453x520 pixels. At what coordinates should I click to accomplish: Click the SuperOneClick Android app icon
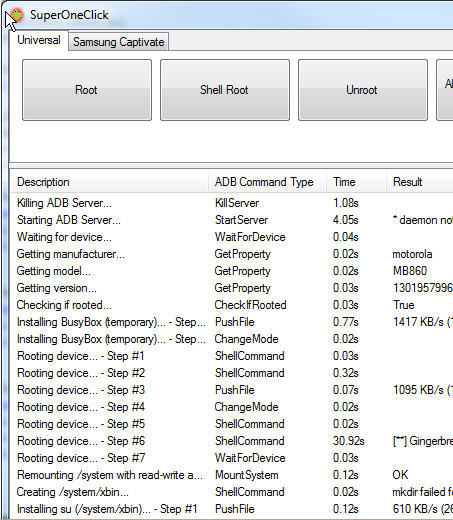16,15
